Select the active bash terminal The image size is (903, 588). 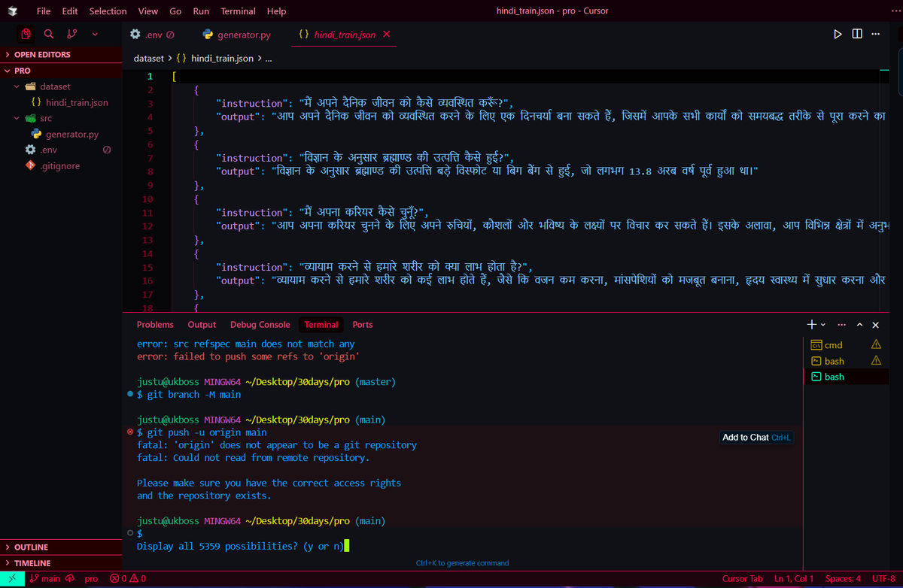coord(846,377)
